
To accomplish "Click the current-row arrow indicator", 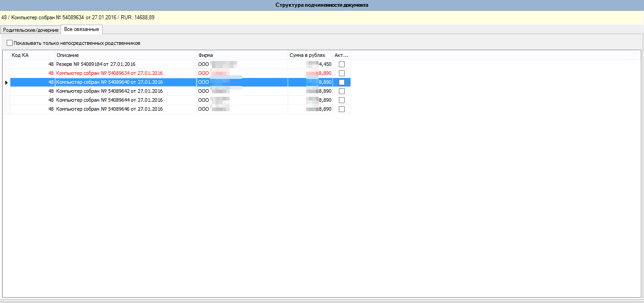I will (x=6, y=82).
